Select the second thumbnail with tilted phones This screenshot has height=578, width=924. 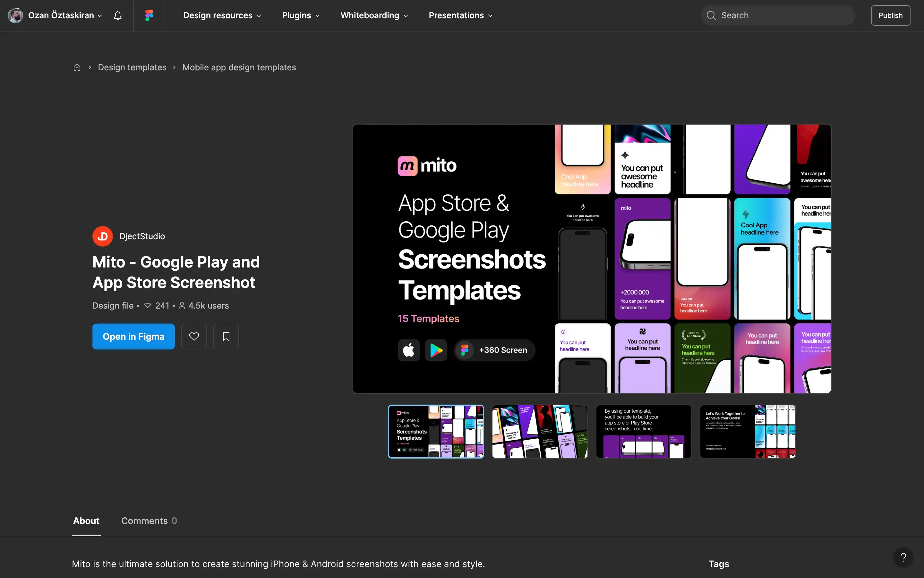click(x=540, y=432)
